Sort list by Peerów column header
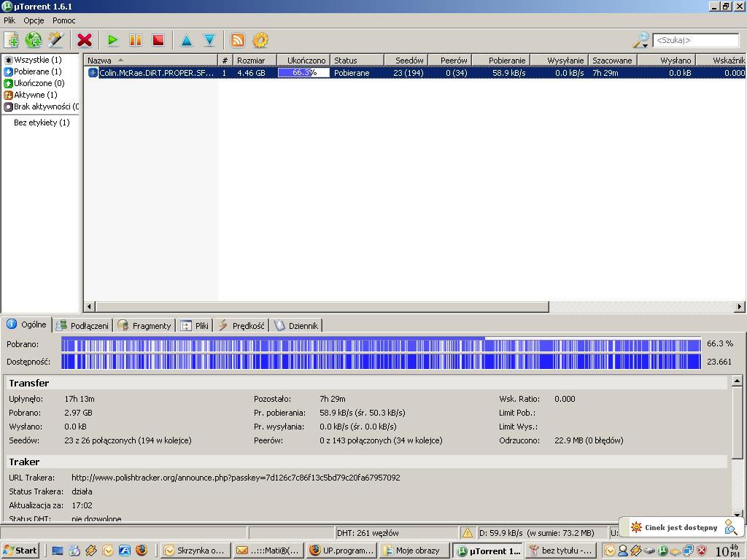 tap(450, 61)
